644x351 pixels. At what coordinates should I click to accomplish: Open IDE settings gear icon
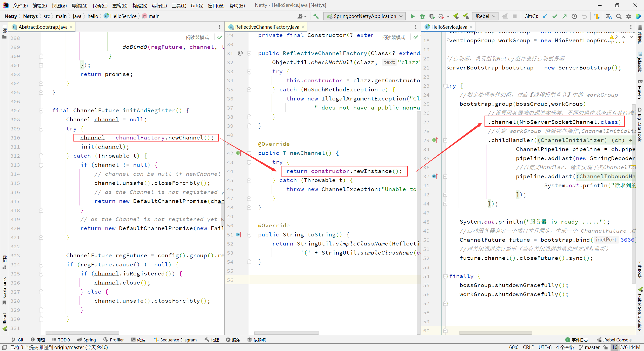(629, 16)
